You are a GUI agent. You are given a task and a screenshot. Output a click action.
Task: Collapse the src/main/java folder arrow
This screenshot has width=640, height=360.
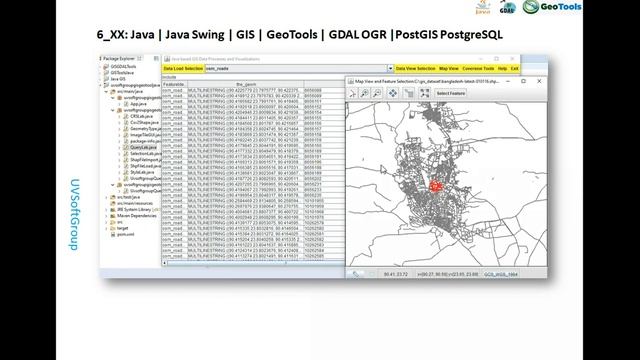coord(107,91)
